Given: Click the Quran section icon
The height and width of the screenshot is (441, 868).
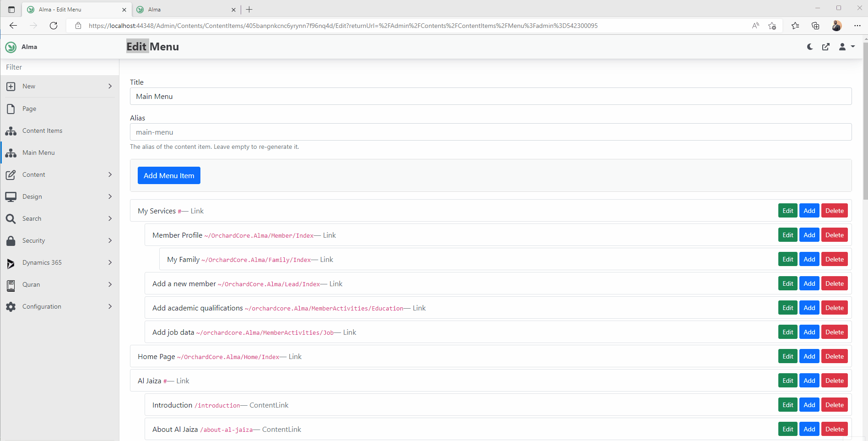Looking at the screenshot, I should point(11,284).
